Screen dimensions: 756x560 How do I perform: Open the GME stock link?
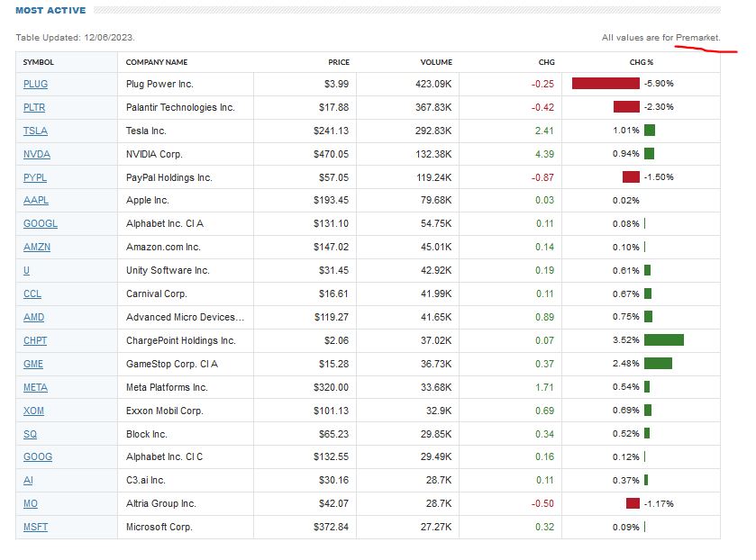point(33,365)
